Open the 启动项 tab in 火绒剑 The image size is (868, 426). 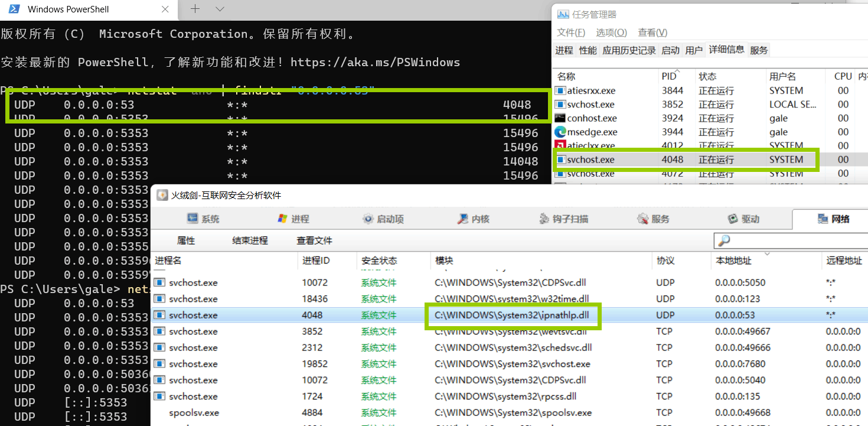[384, 219]
